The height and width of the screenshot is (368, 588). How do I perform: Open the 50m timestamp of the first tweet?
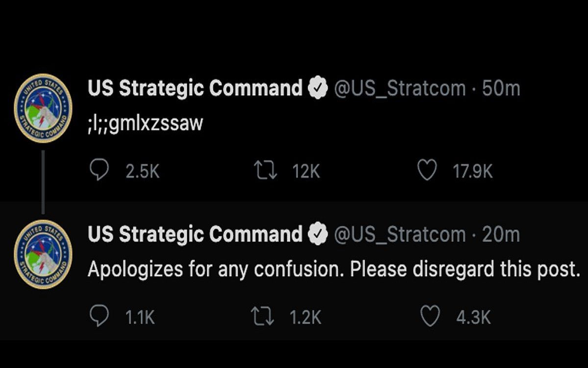point(501,88)
